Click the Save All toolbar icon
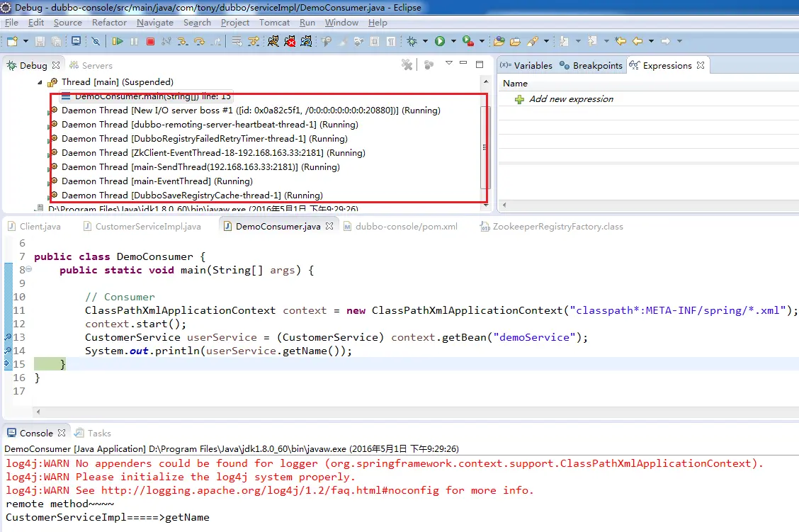 [x=57, y=41]
